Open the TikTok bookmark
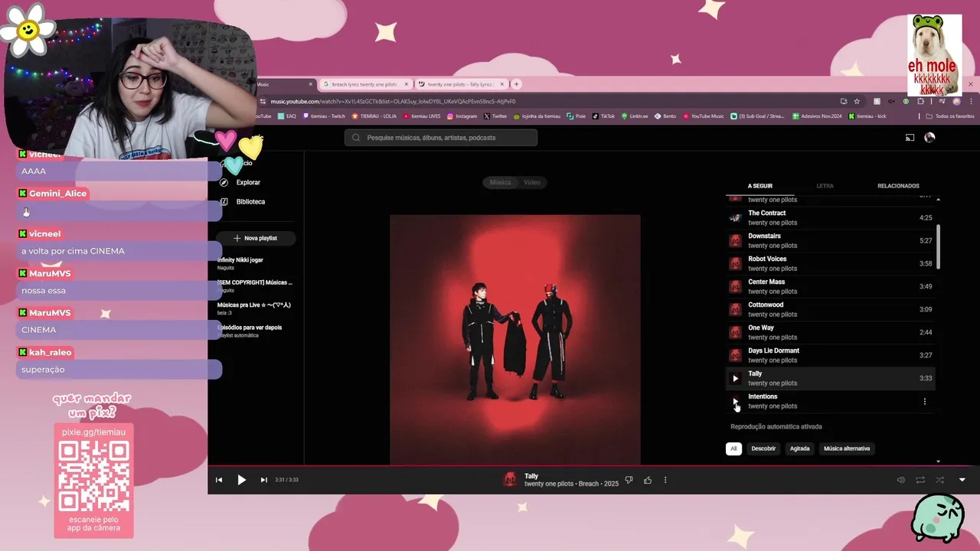980x551 pixels. click(603, 116)
